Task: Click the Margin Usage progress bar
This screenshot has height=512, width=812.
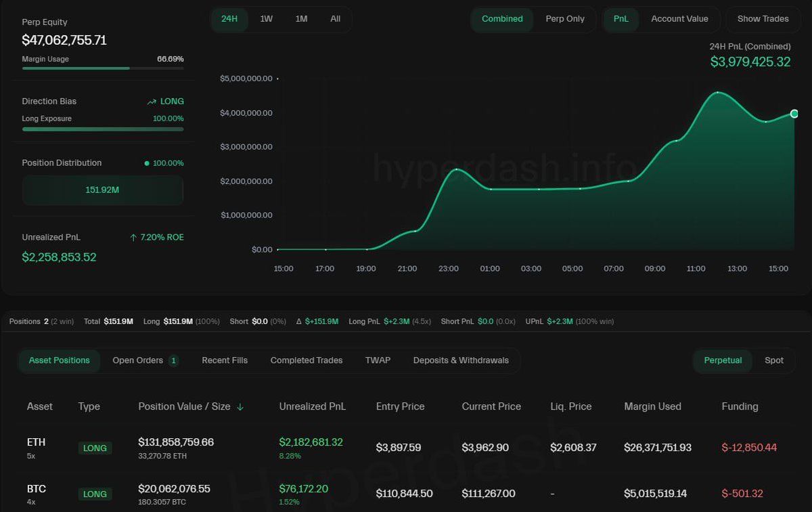Action: [102, 68]
